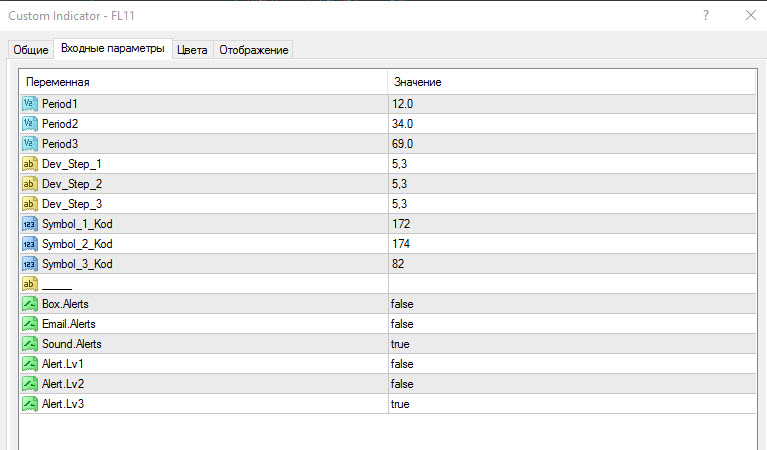This screenshot has height=450, width=767.
Task: Select the Alert.Lv2 variable name
Action: click(63, 384)
